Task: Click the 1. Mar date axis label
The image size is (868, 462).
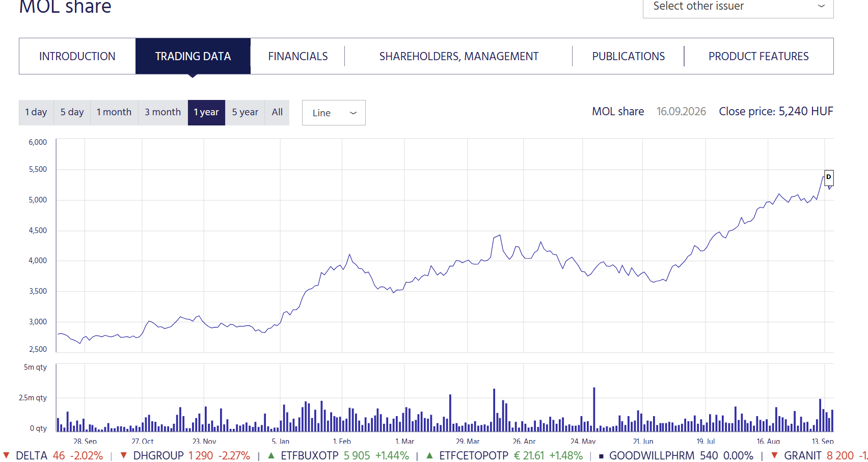Action: [405, 441]
